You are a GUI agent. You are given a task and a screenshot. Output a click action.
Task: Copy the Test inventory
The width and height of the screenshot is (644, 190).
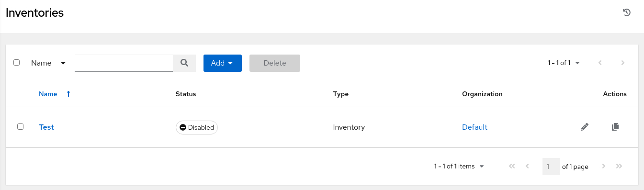click(x=615, y=127)
